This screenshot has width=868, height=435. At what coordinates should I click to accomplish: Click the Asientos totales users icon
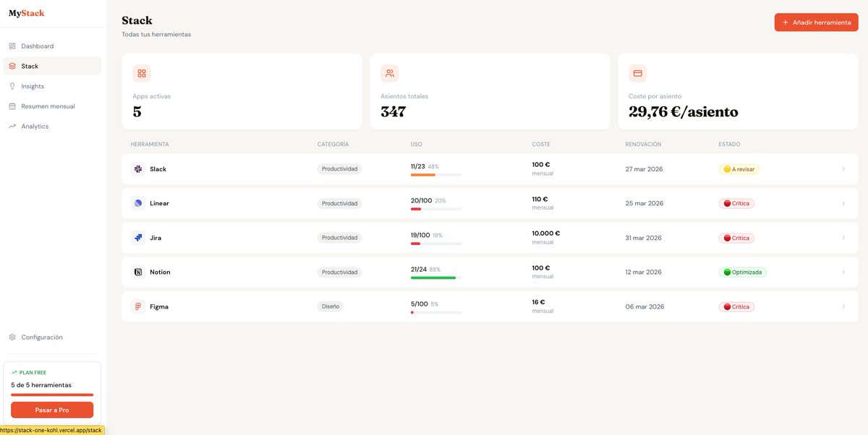390,73
